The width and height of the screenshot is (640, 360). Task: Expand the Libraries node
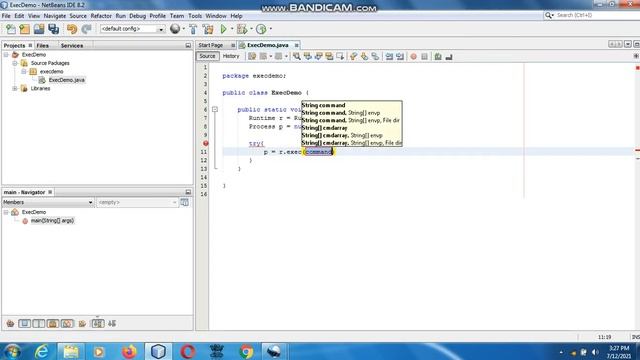(x=15, y=89)
